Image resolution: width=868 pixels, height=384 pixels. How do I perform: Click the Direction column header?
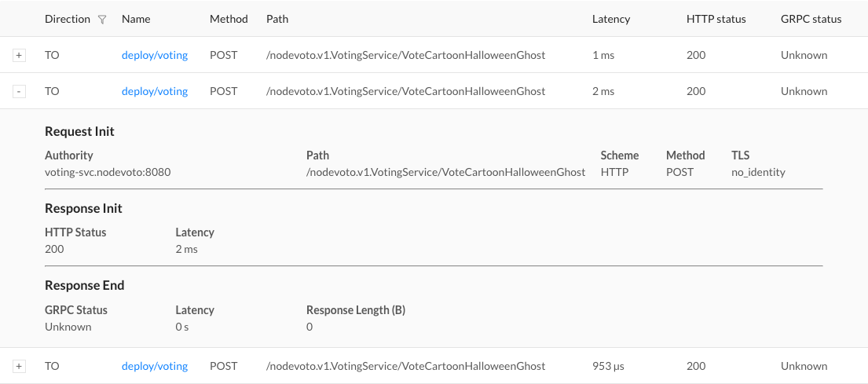pos(68,20)
